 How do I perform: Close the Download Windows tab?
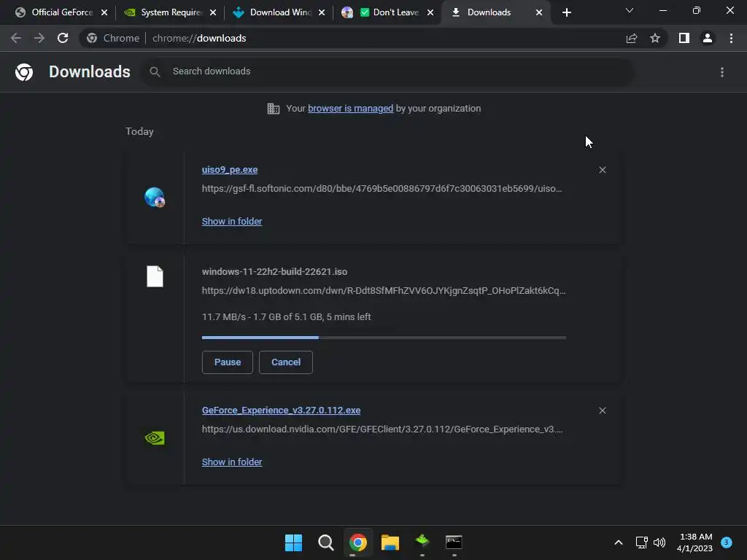pos(322,12)
